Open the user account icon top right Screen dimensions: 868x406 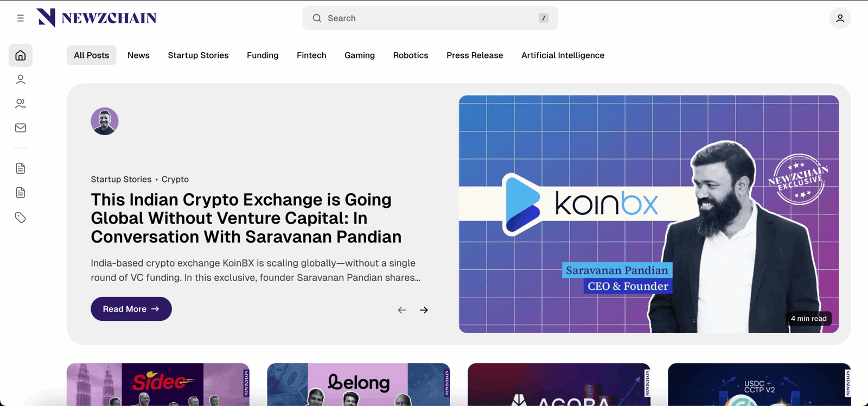coord(840,18)
